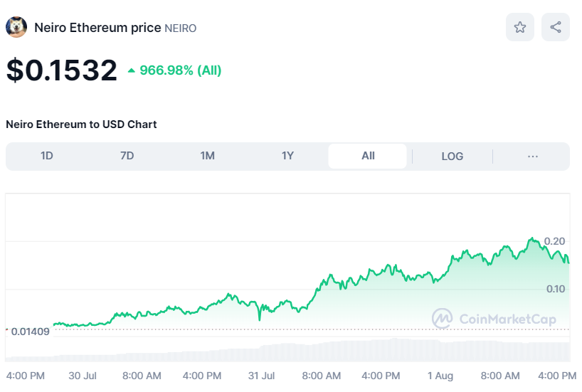Click the share icon button
The width and height of the screenshot is (582, 392).
coord(556,27)
